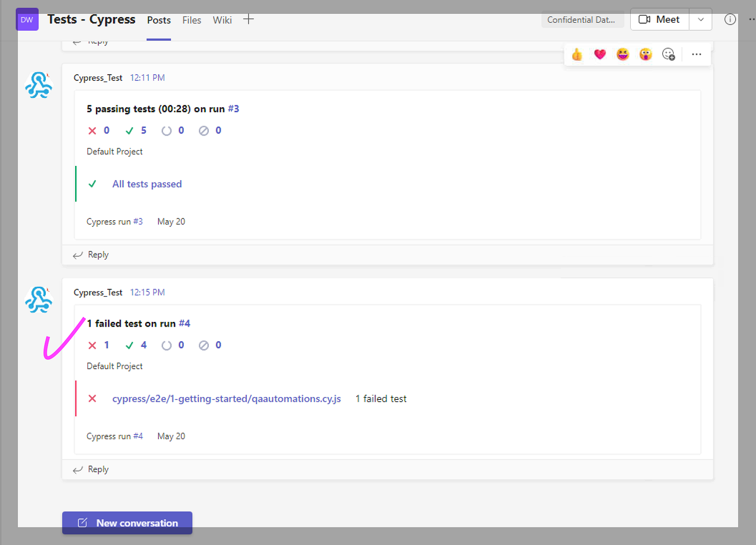
Task: React with thumbs up emoji
Action: point(577,54)
